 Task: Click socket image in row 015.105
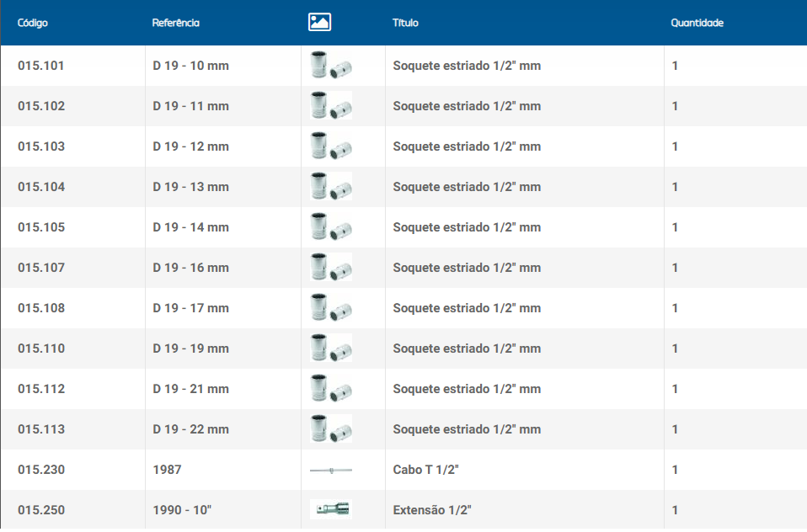tap(330, 227)
